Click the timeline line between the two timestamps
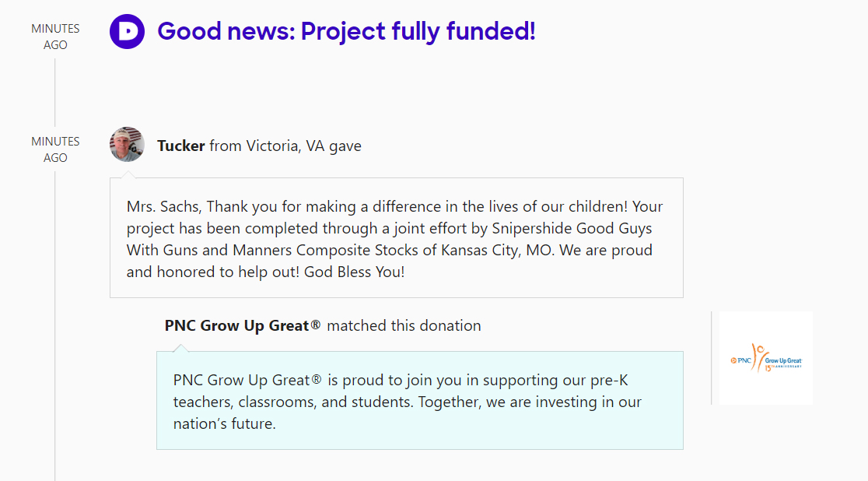868x481 pixels. point(55,92)
